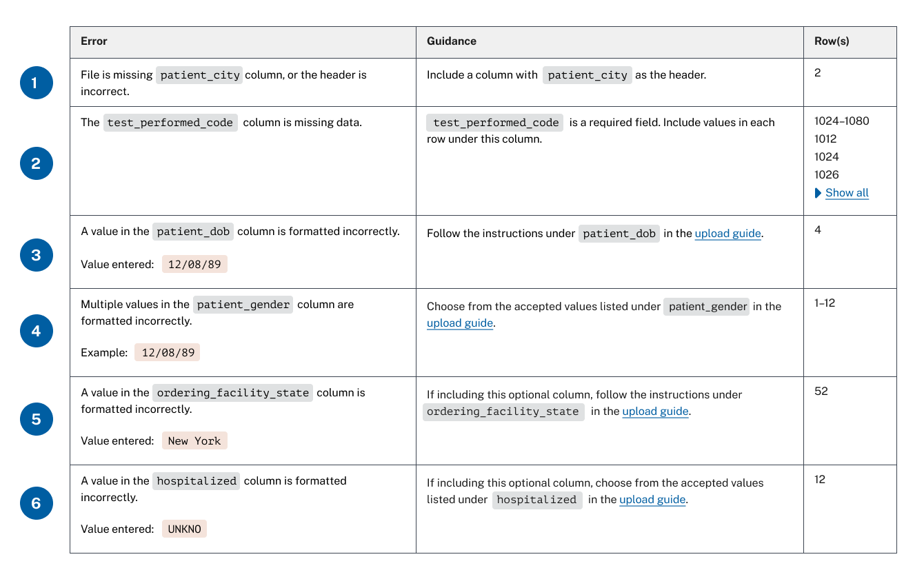Click the 1–12 row range
This screenshot has height=579, width=924.
click(x=825, y=303)
